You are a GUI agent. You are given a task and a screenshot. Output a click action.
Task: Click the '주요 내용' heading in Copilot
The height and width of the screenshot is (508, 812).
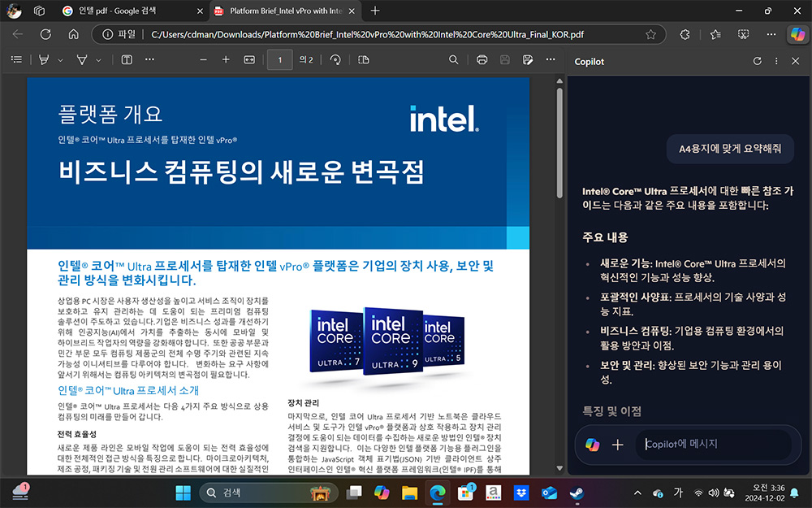605,237
